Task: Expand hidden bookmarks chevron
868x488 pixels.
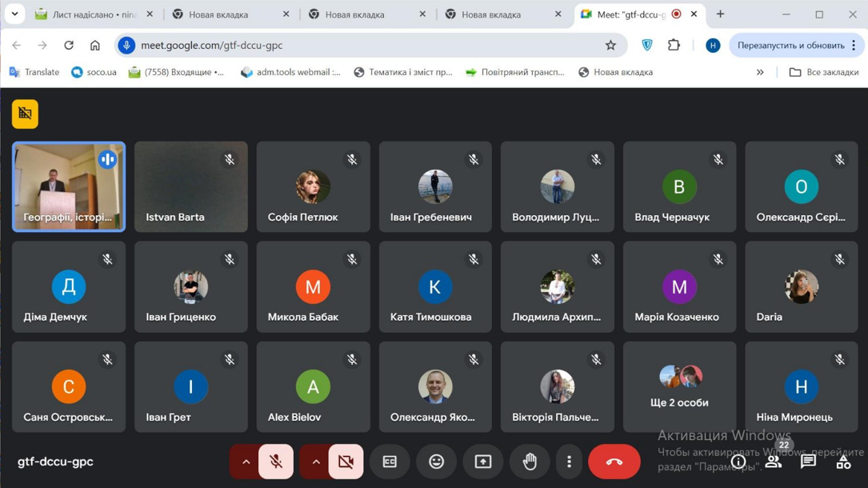Action: (x=760, y=72)
